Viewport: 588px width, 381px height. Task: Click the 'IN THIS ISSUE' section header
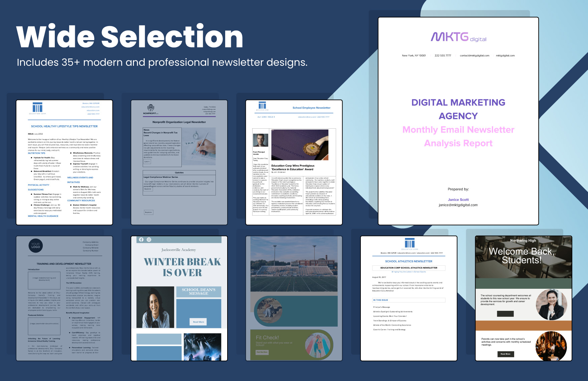click(x=381, y=300)
